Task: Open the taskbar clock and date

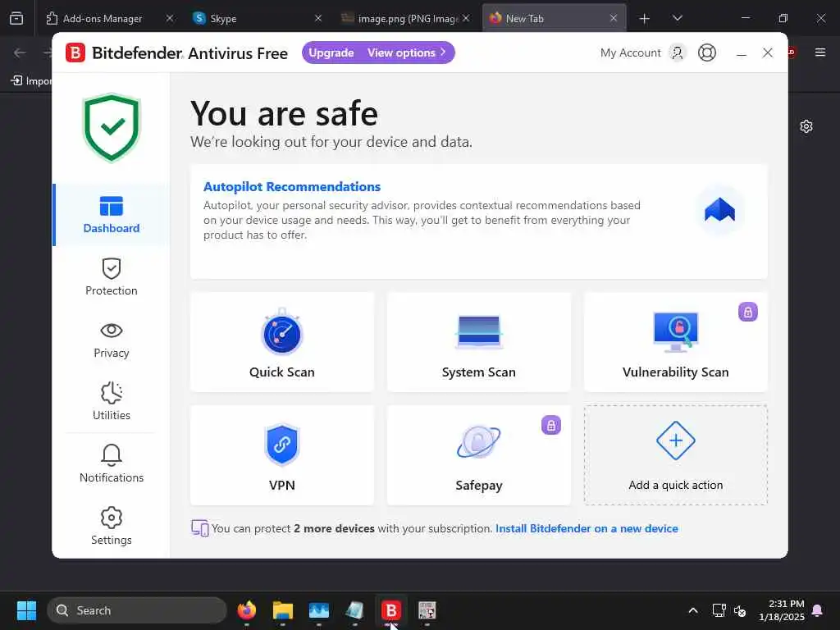Action: point(782,610)
